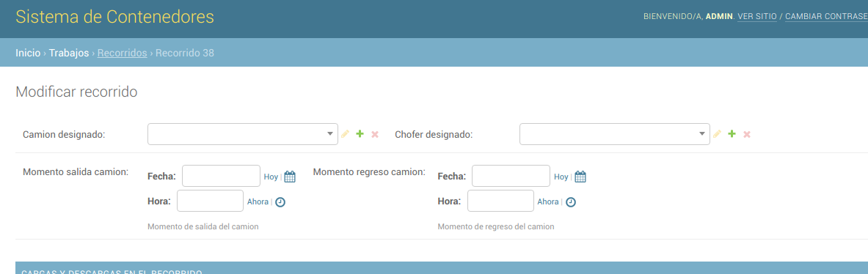The width and height of the screenshot is (868, 274).
Task: Delete selected Chofer designado red X icon
Action: 747,134
